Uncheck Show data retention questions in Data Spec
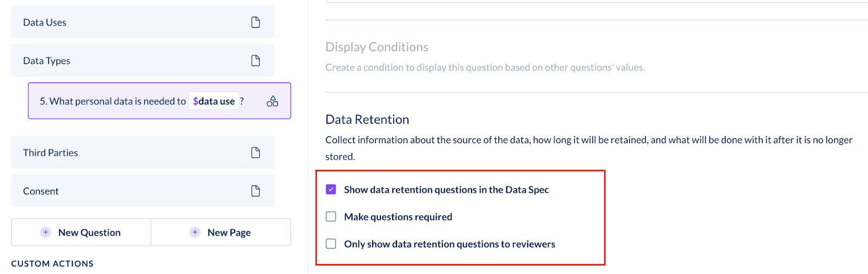 point(331,189)
